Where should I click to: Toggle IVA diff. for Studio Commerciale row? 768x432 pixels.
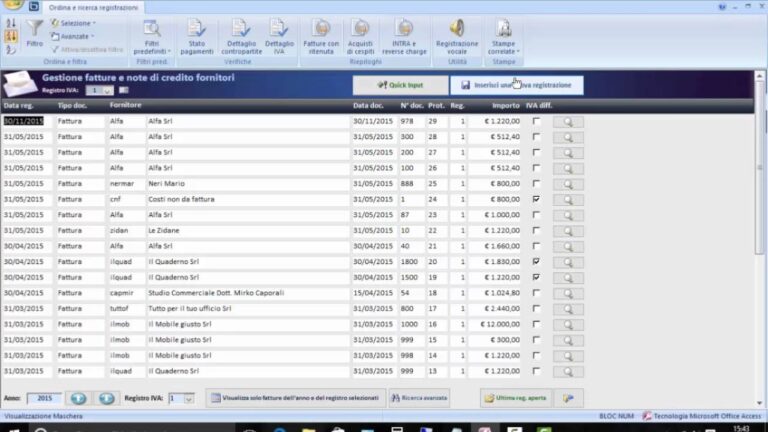(x=536, y=293)
